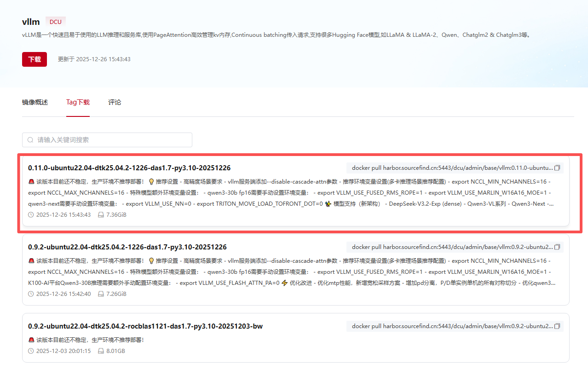Select the Tag下载 tab
The width and height of the screenshot is (588, 370).
[78, 102]
